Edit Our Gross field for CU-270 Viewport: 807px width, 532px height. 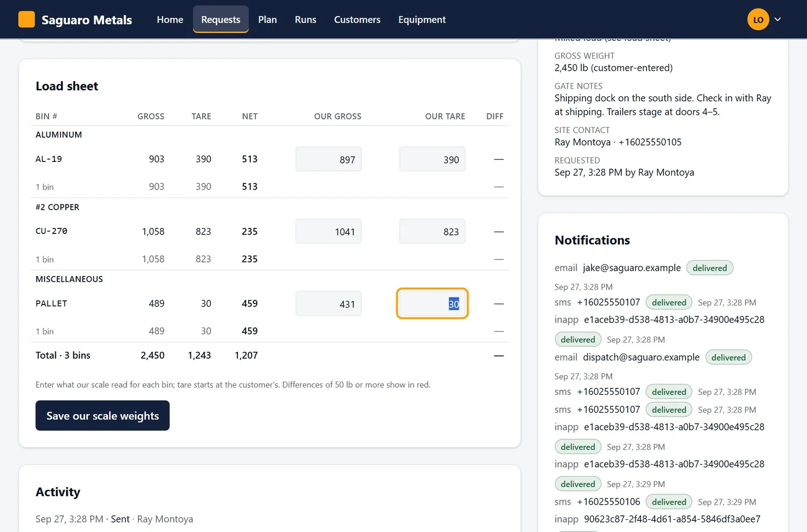click(x=328, y=231)
